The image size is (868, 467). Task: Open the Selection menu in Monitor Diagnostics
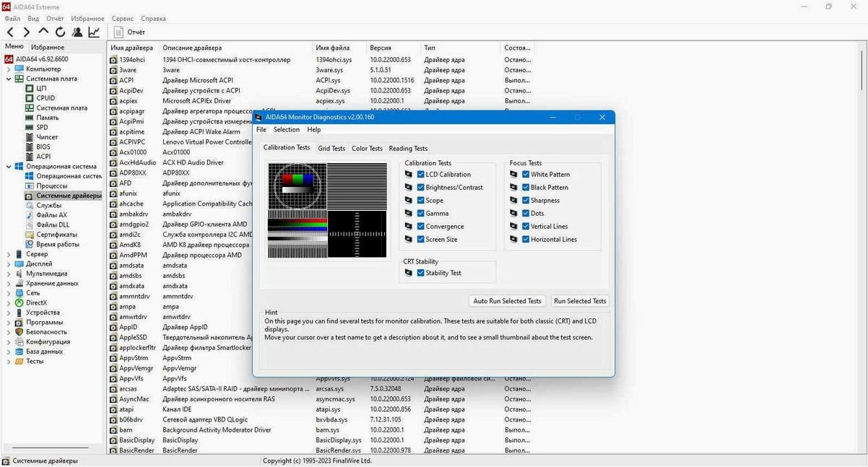point(287,130)
